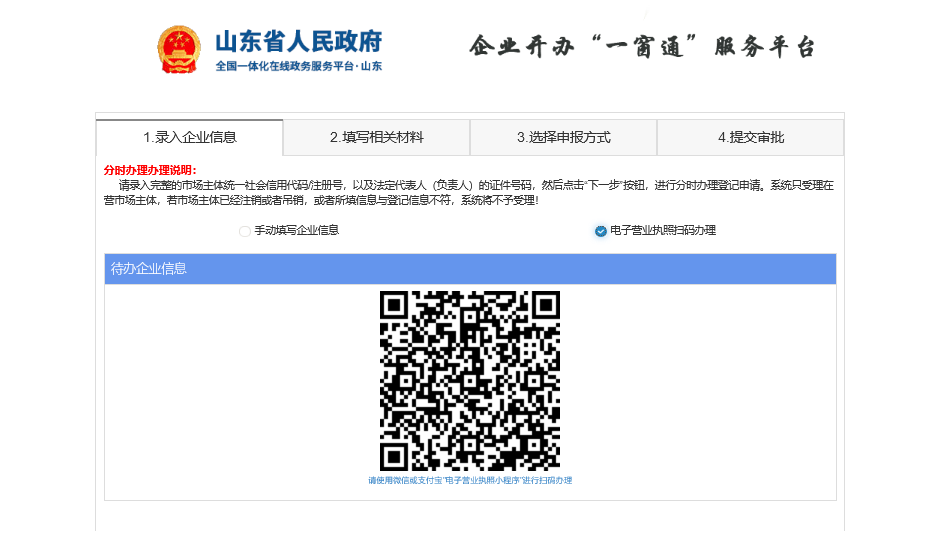Click the national emblem logo
Screen dimensions: 951x537
178,49
